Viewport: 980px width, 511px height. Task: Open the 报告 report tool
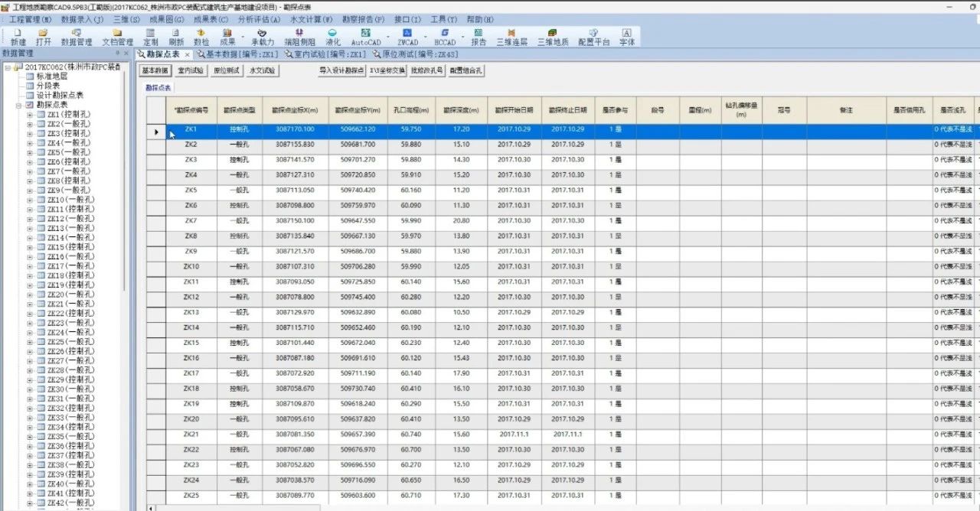click(479, 37)
